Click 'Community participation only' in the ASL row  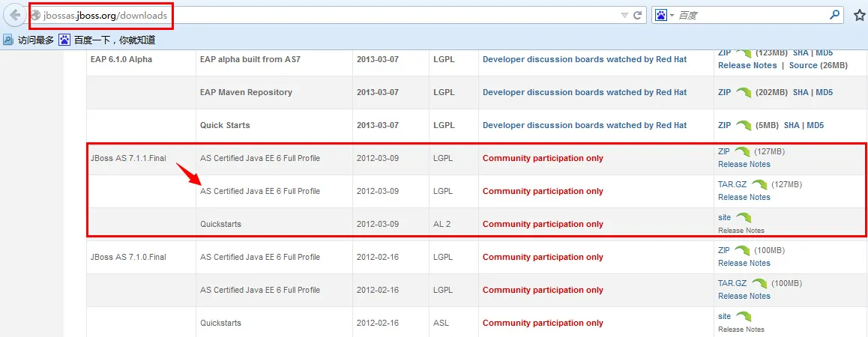click(543, 324)
